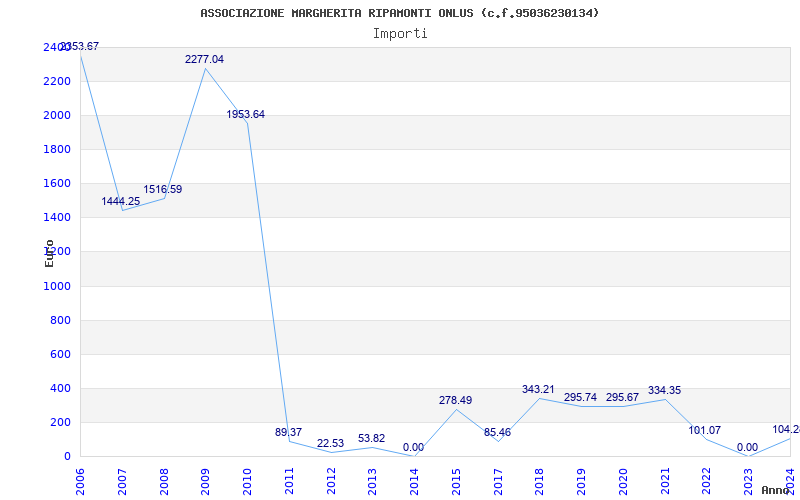Click the 2021 year axis label

pos(665,482)
